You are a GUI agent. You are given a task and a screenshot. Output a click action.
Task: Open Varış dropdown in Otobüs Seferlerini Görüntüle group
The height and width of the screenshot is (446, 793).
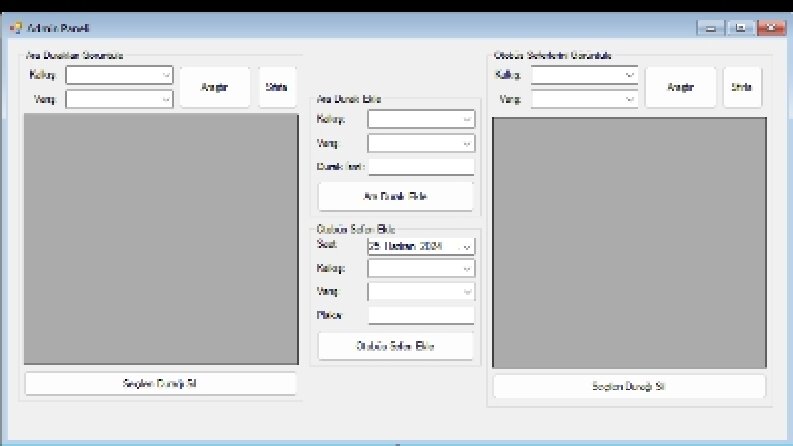point(584,99)
